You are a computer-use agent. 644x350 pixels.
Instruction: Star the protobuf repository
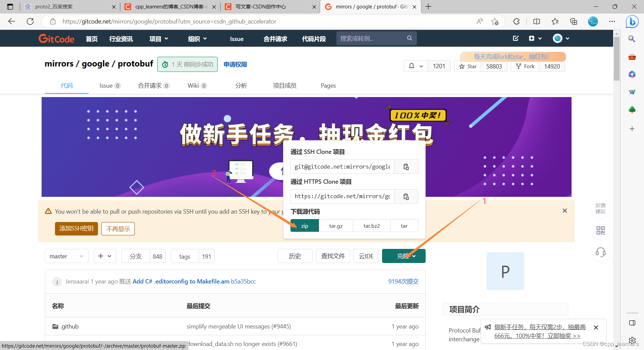(x=468, y=66)
